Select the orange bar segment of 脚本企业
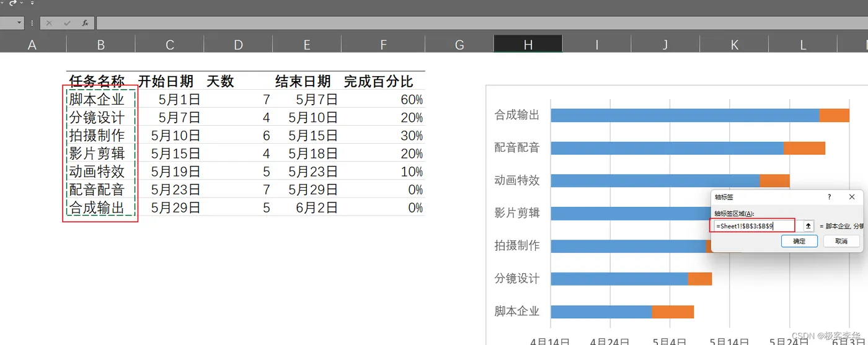This screenshot has width=868, height=345. (x=673, y=312)
